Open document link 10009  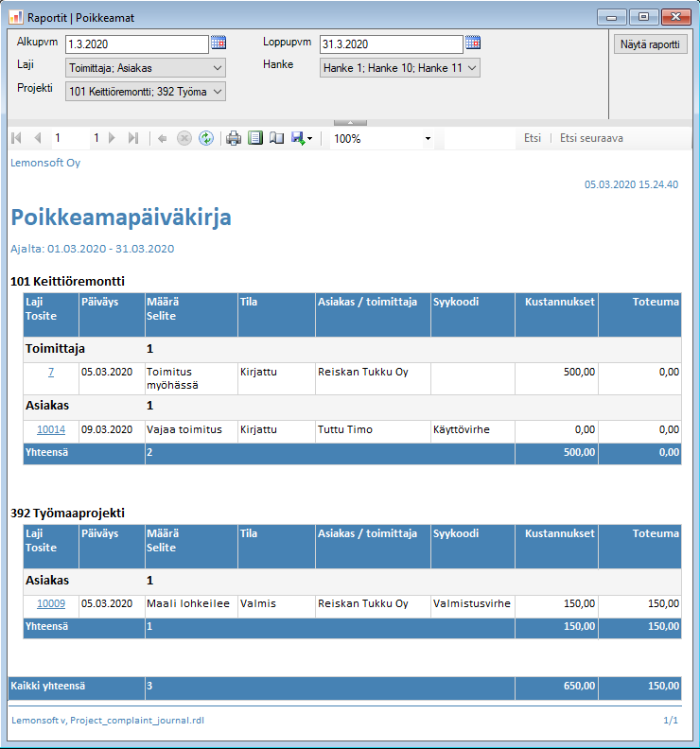point(51,603)
